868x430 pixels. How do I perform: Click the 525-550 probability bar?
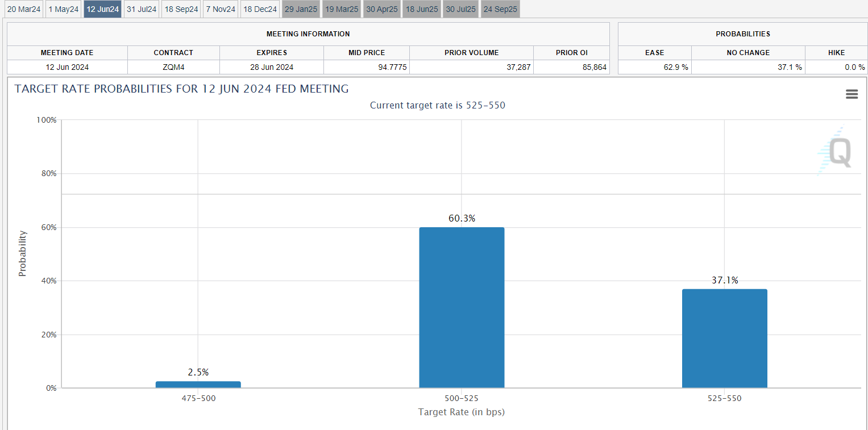pyautogui.click(x=725, y=339)
